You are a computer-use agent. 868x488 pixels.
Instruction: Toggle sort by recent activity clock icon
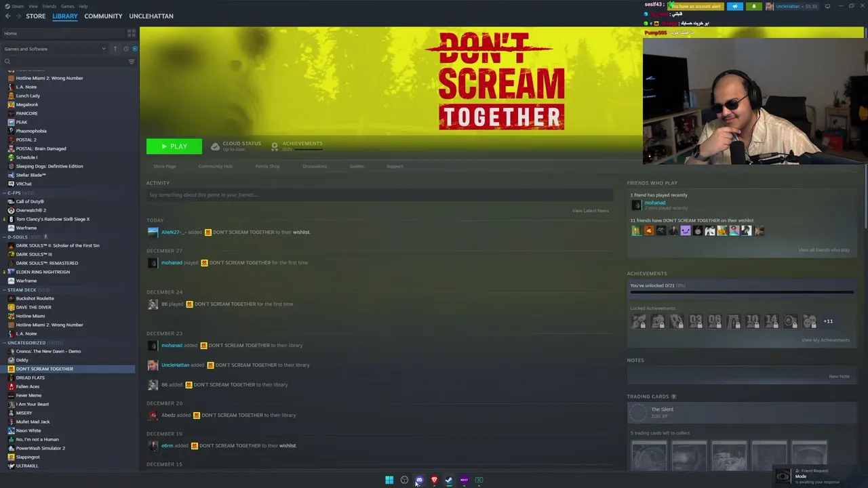[x=126, y=49]
